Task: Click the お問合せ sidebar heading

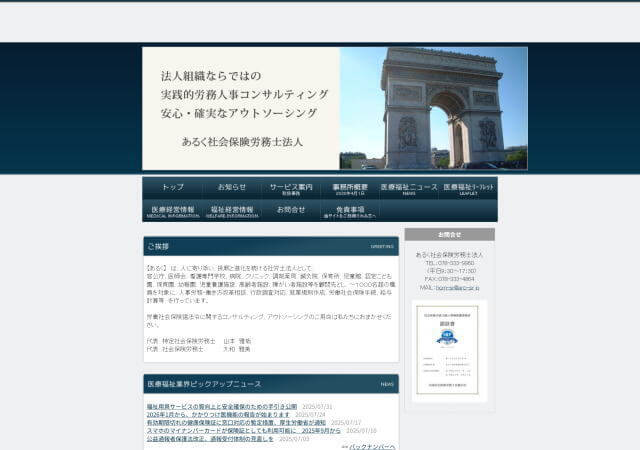Action: pyautogui.click(x=449, y=235)
